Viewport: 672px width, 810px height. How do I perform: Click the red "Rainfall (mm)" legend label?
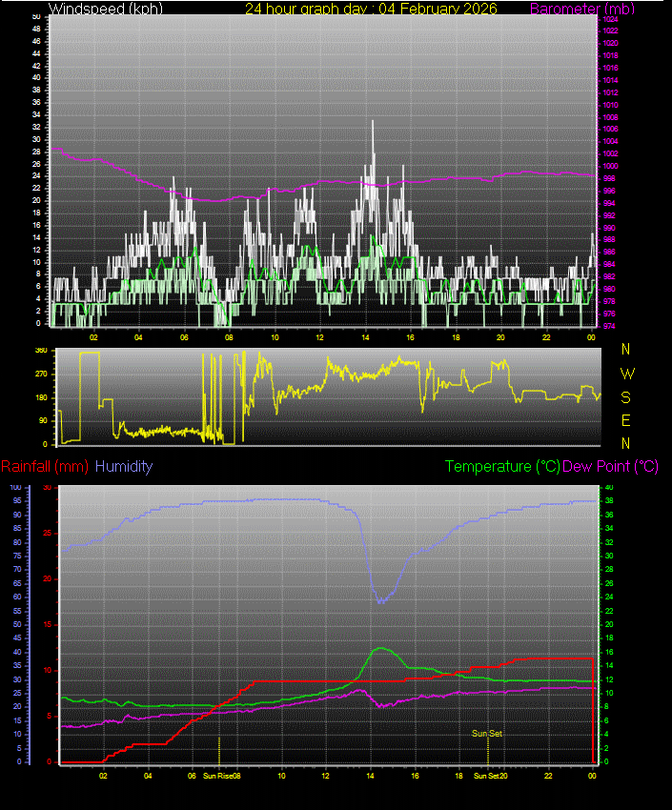click(45, 467)
